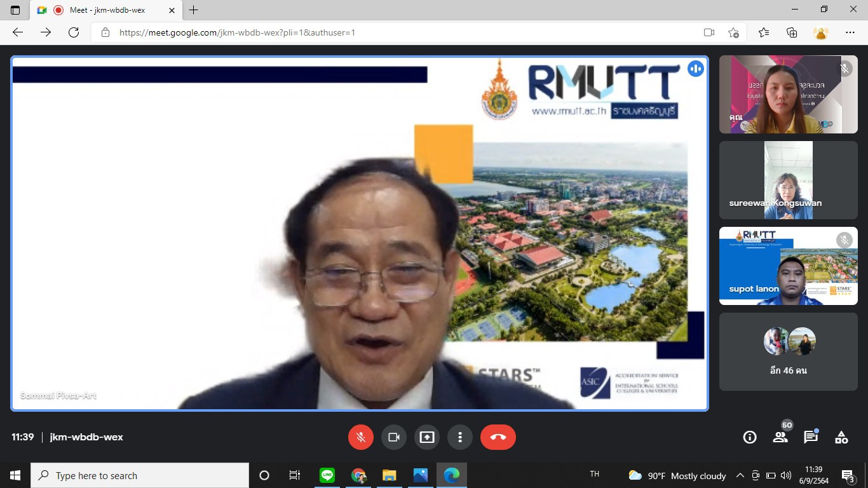Open the chat with everyone panel

(811, 437)
